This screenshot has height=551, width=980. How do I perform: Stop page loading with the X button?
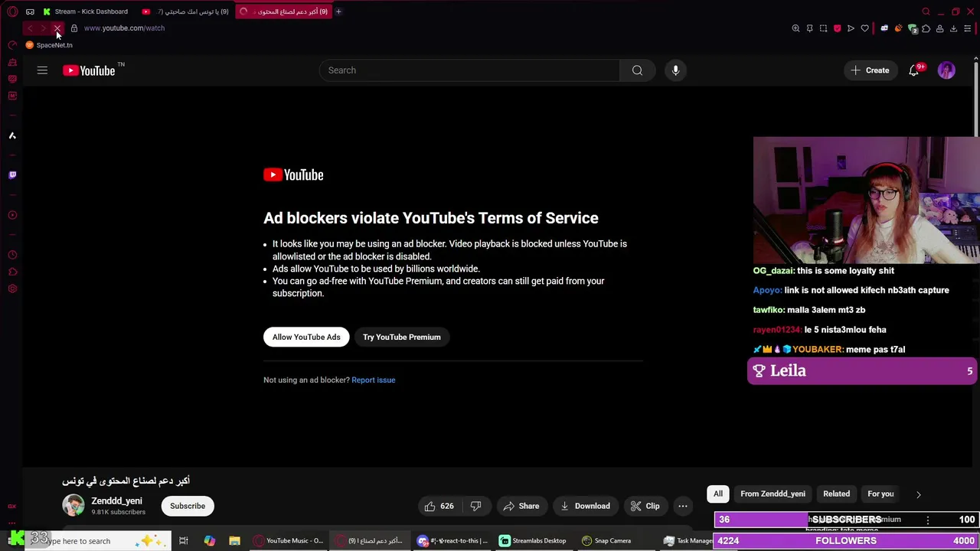pos(57,28)
